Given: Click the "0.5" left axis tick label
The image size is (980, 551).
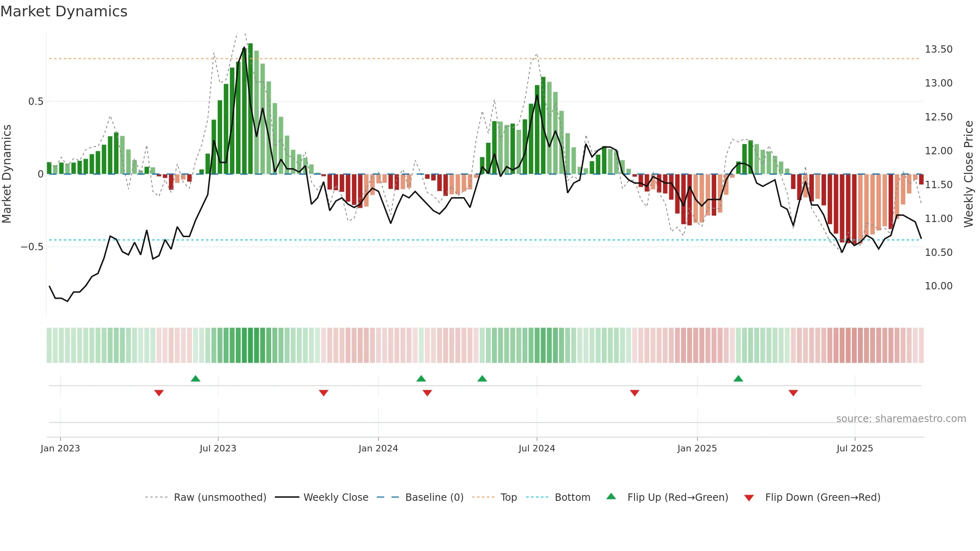Looking at the screenshot, I should (x=36, y=102).
